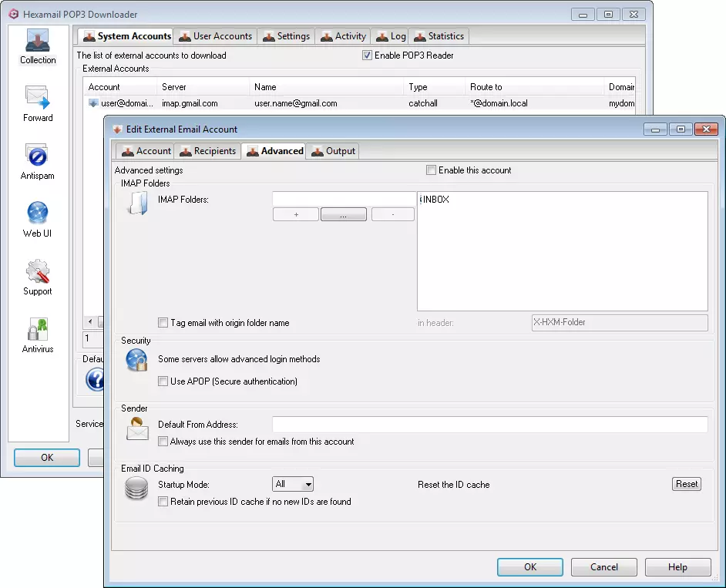The image size is (726, 588).
Task: Click the Help button in dialog
Action: pyautogui.click(x=677, y=567)
